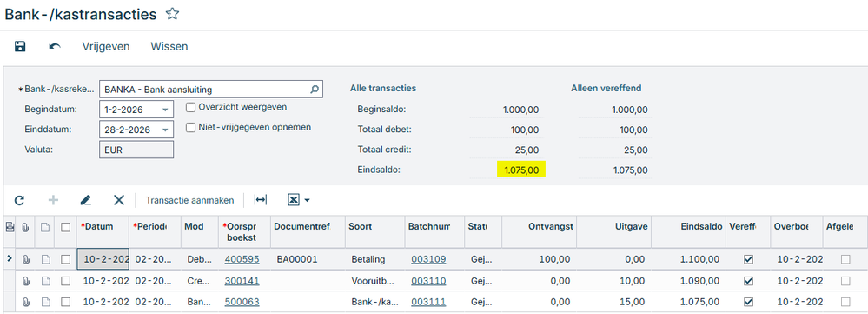Toggle the Vereffend checkbox in the Vooruitb... row
The width and height of the screenshot is (868, 314).
[x=748, y=281]
